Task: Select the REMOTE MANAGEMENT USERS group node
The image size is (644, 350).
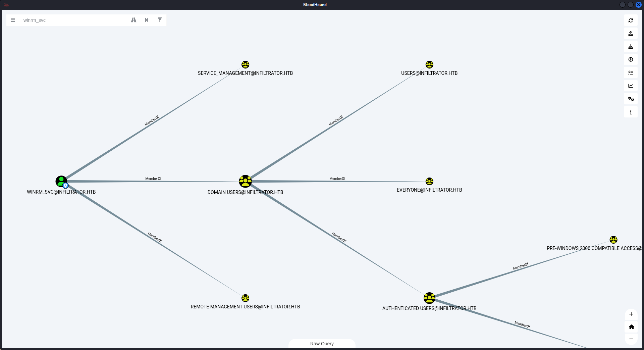Action: 245,298
